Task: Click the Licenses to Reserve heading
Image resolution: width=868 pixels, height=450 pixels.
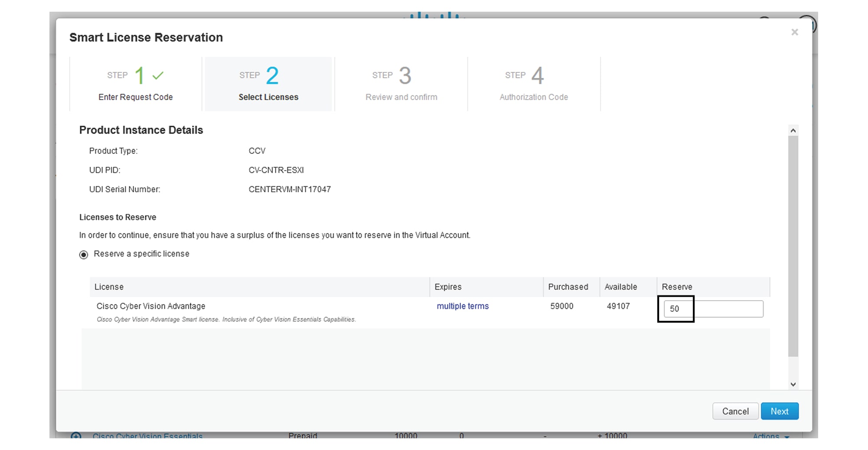Action: pyautogui.click(x=117, y=217)
